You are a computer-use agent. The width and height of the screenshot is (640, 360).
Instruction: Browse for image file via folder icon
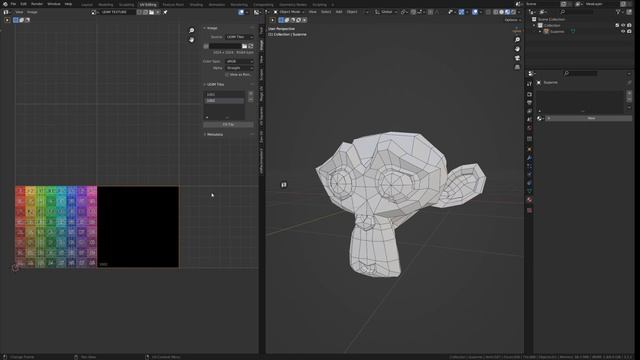pos(244,46)
